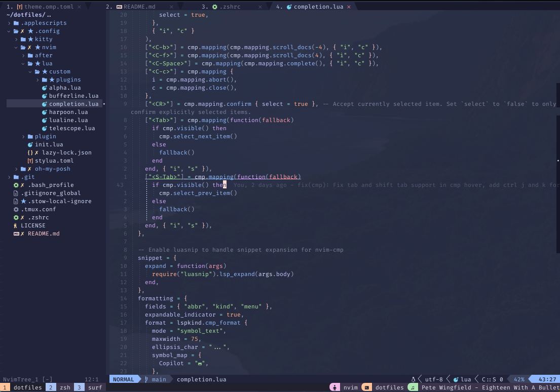
Task: Open harpoon.lua from the tree
Action: pos(68,112)
